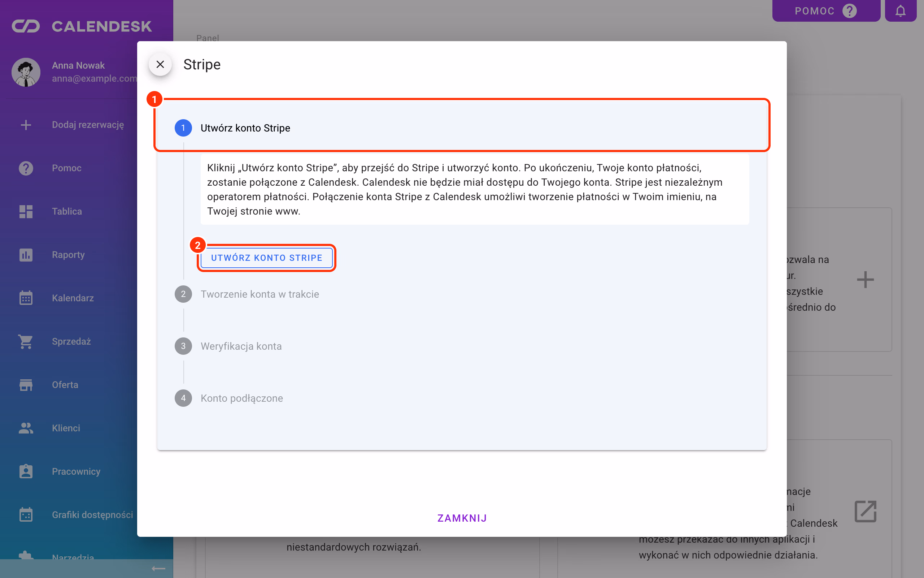Image resolution: width=924 pixels, height=578 pixels.
Task: Click the Panel breadcrumb text
Action: 207,38
